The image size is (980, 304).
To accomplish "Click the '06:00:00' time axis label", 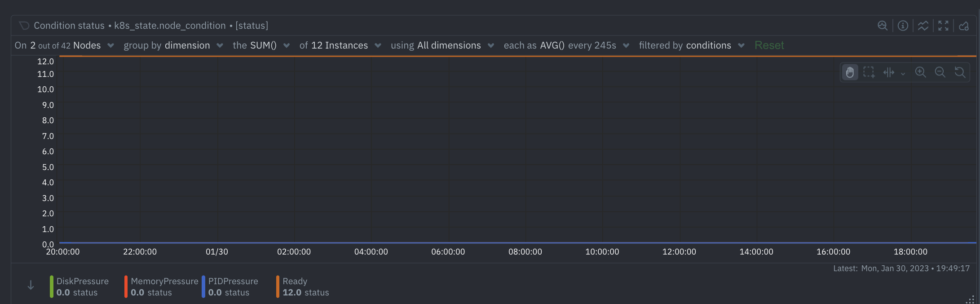I will click(448, 252).
